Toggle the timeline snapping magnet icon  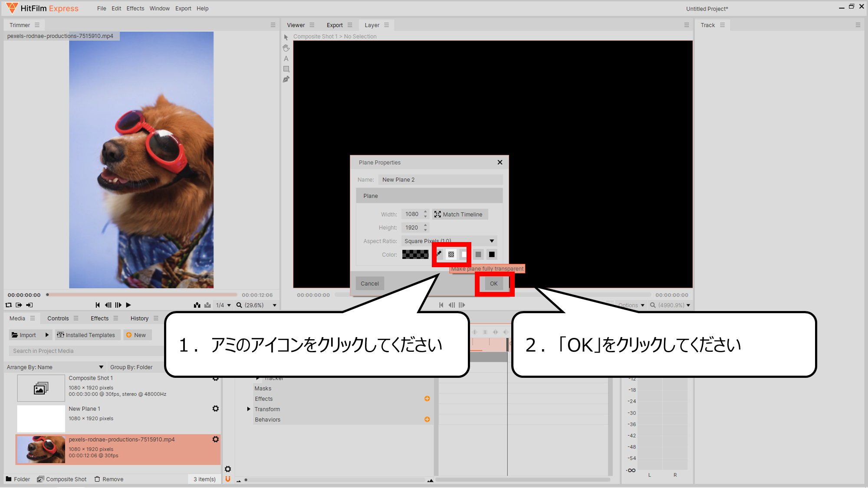[228, 479]
